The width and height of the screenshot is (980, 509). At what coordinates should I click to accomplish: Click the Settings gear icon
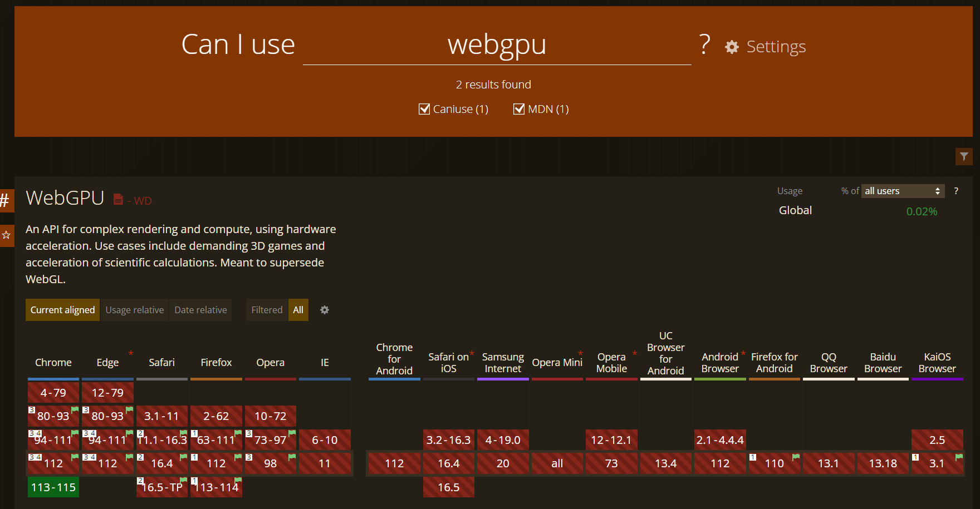732,47
